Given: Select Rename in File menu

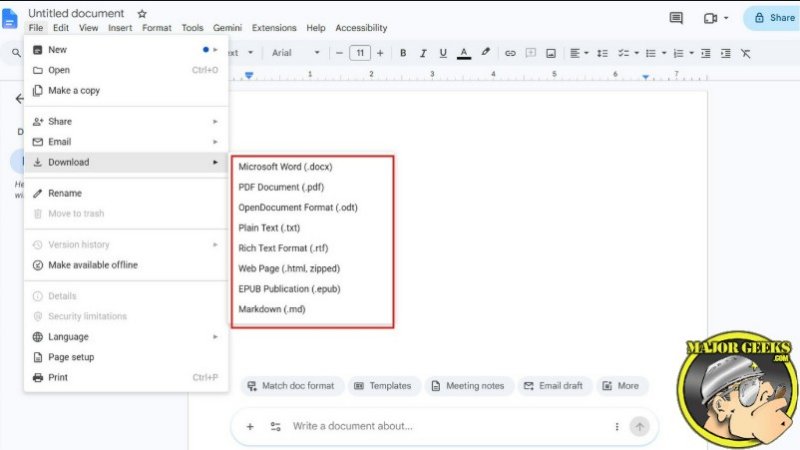Looking at the screenshot, I should point(126,193).
